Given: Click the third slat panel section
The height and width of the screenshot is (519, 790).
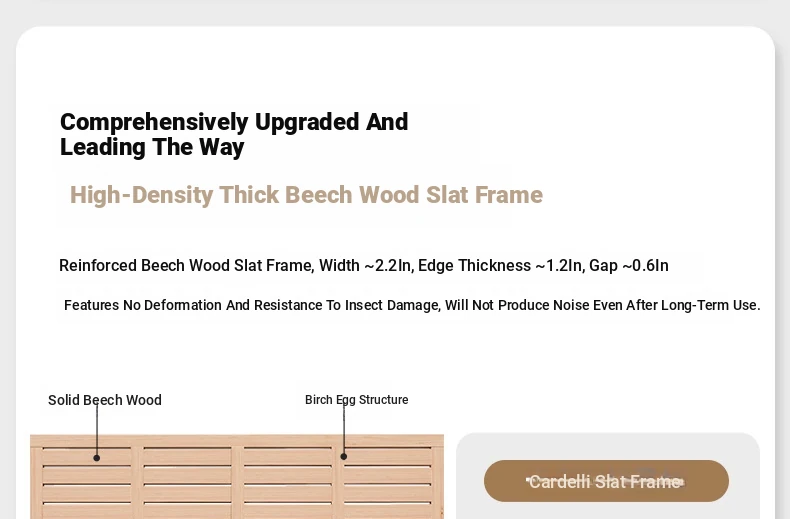Looking at the screenshot, I should pos(288,483).
